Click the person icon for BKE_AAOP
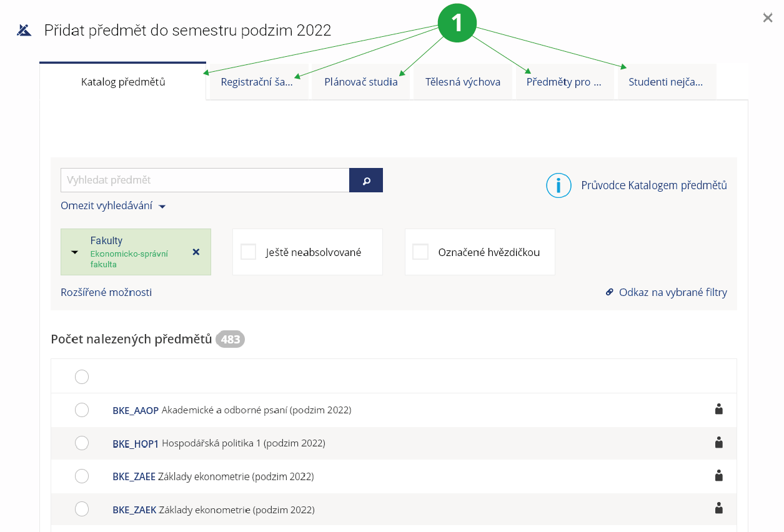 pos(718,410)
